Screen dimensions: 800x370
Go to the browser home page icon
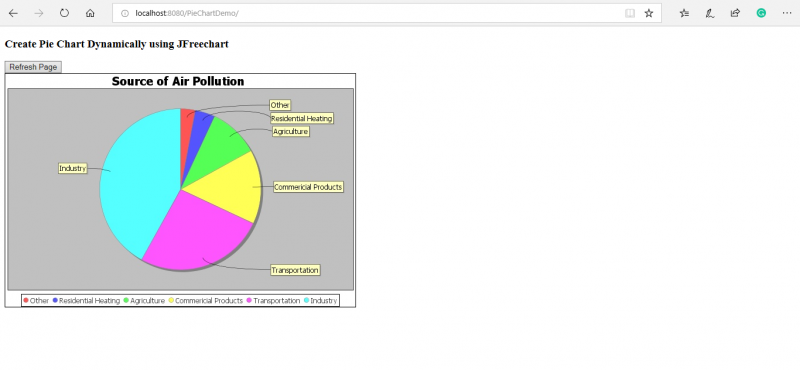point(90,13)
